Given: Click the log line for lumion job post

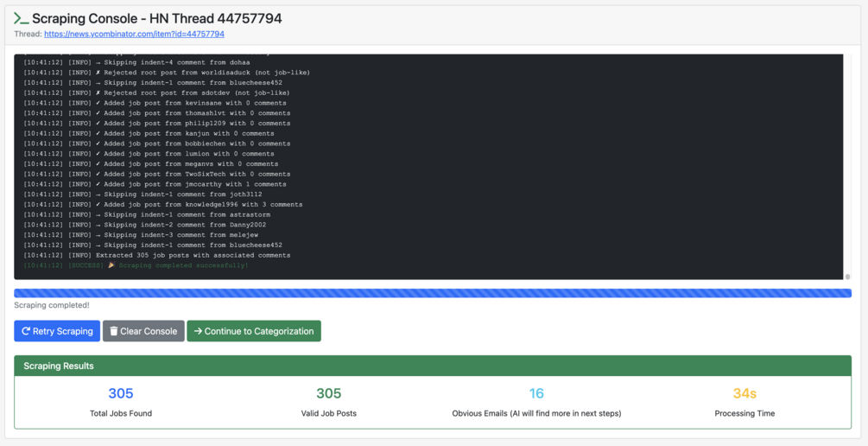Looking at the screenshot, I should tap(149, 154).
